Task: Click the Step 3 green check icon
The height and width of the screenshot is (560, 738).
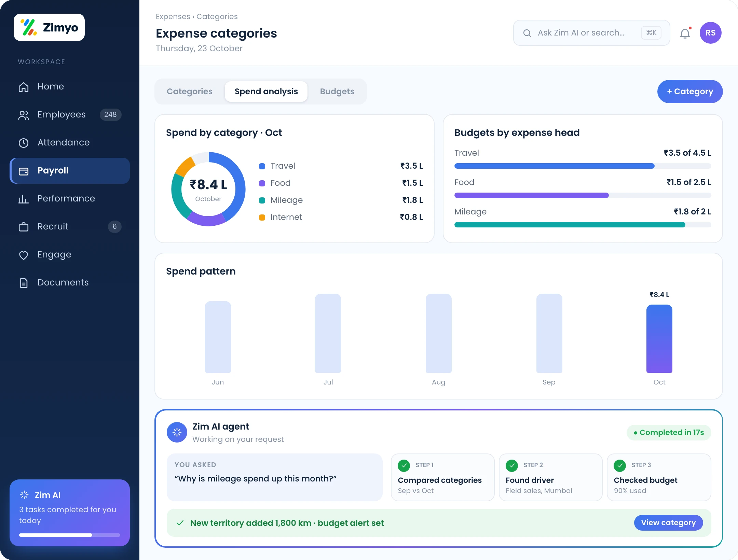Action: click(620, 465)
